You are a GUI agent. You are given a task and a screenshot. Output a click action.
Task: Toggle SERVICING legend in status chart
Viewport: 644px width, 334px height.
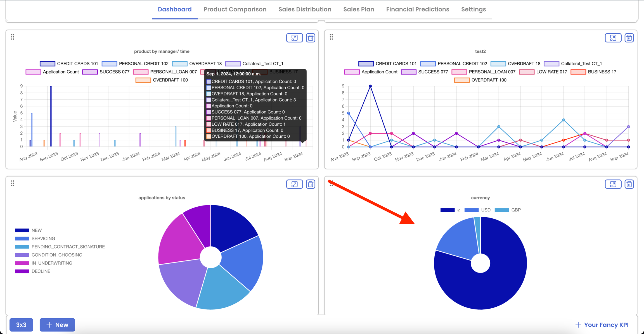43,238
